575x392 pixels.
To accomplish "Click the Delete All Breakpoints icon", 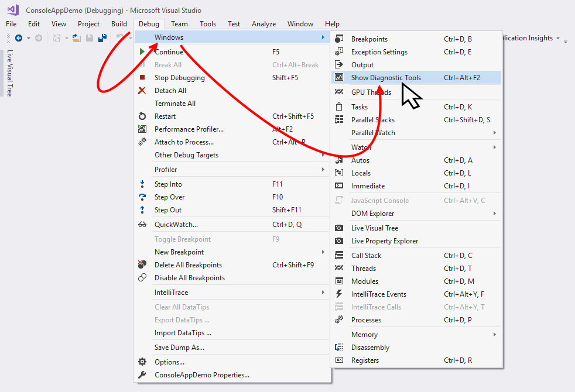I will (142, 264).
